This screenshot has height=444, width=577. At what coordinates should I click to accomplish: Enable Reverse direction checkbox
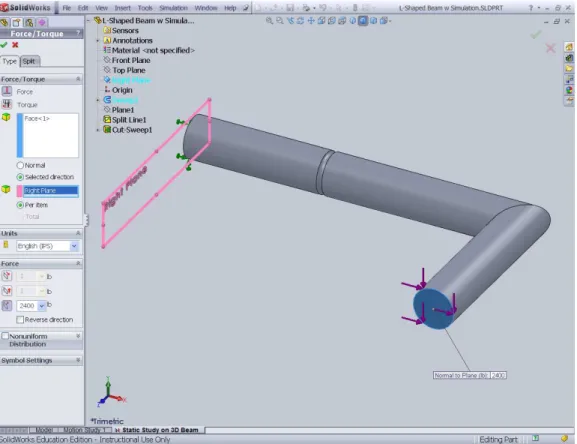coord(20,320)
